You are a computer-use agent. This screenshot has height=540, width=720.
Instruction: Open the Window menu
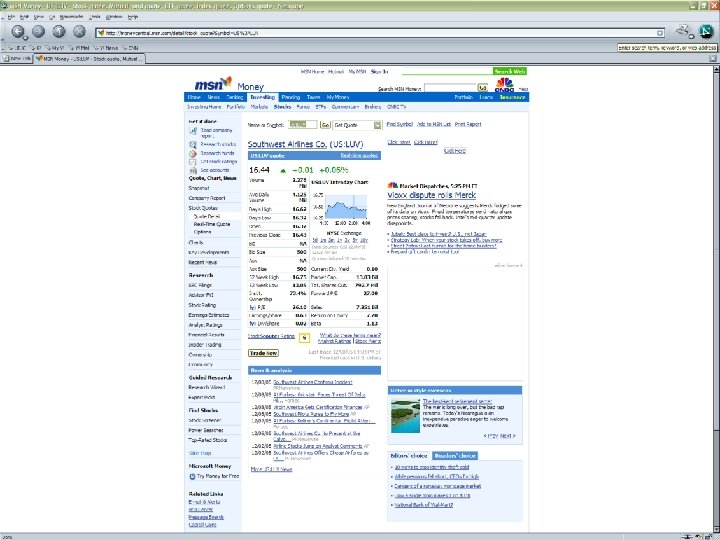pyautogui.click(x=114, y=17)
